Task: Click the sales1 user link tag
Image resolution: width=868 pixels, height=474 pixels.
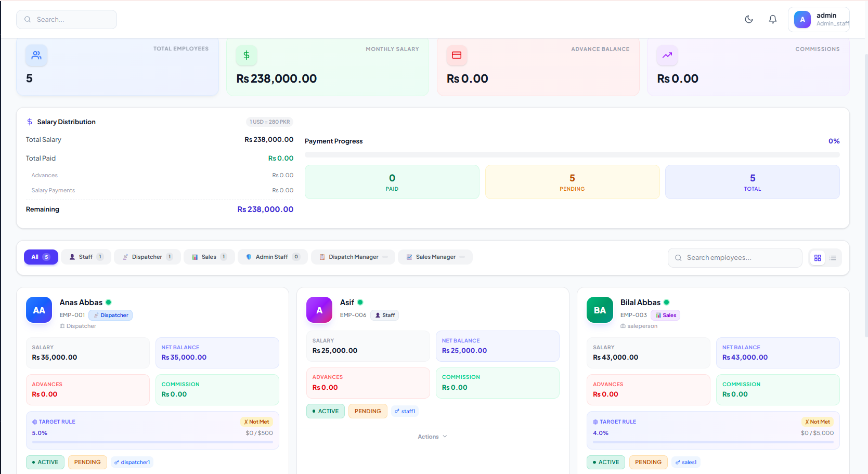Action: (685, 462)
